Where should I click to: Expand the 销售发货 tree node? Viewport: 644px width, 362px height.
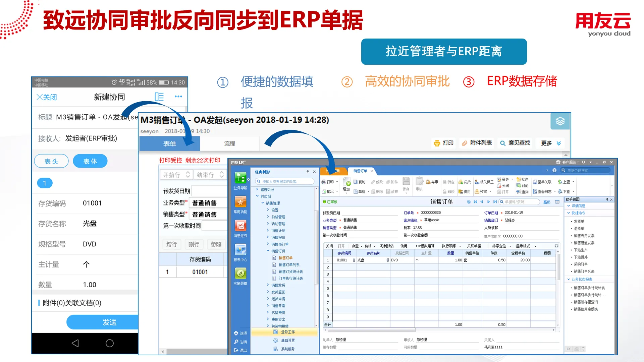point(268,285)
